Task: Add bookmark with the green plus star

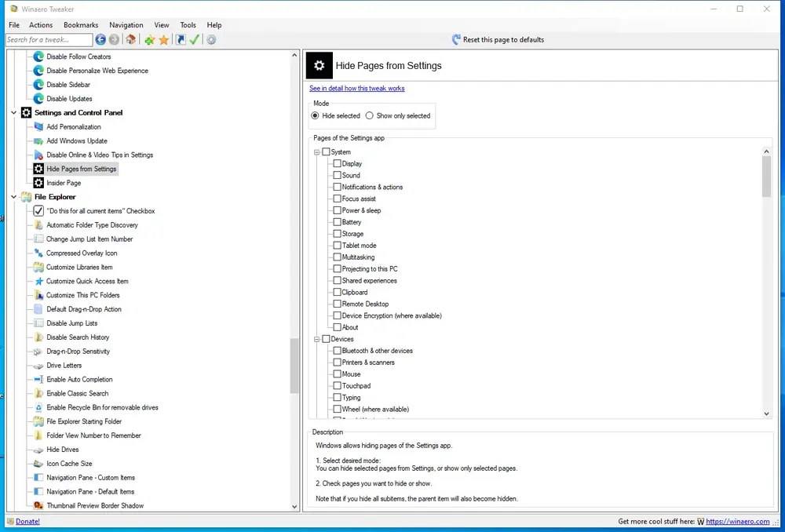Action: (x=149, y=40)
